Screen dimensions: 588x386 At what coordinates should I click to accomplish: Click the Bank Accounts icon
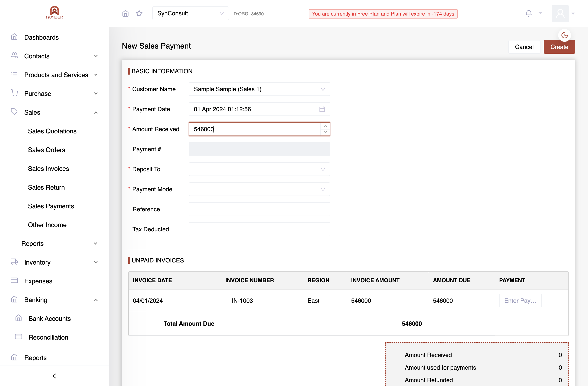pos(19,318)
